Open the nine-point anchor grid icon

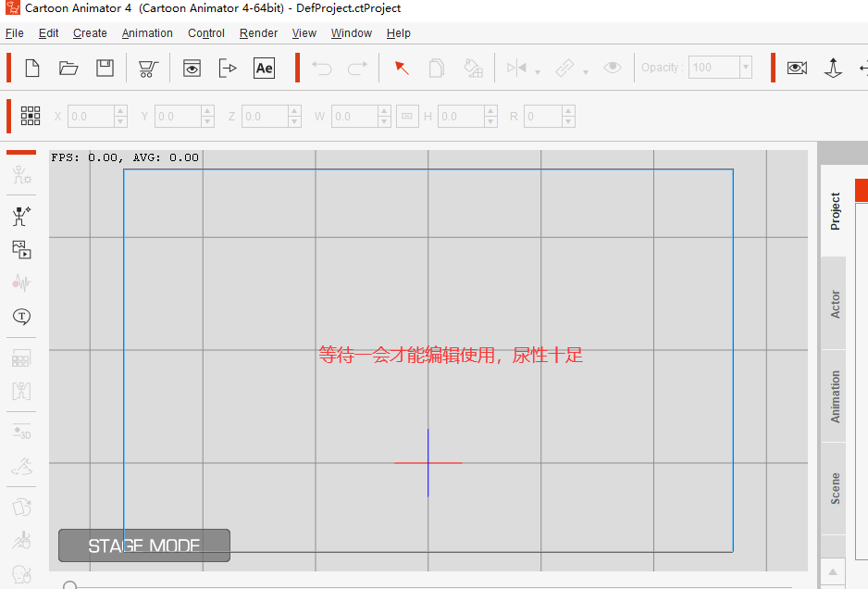[31, 116]
